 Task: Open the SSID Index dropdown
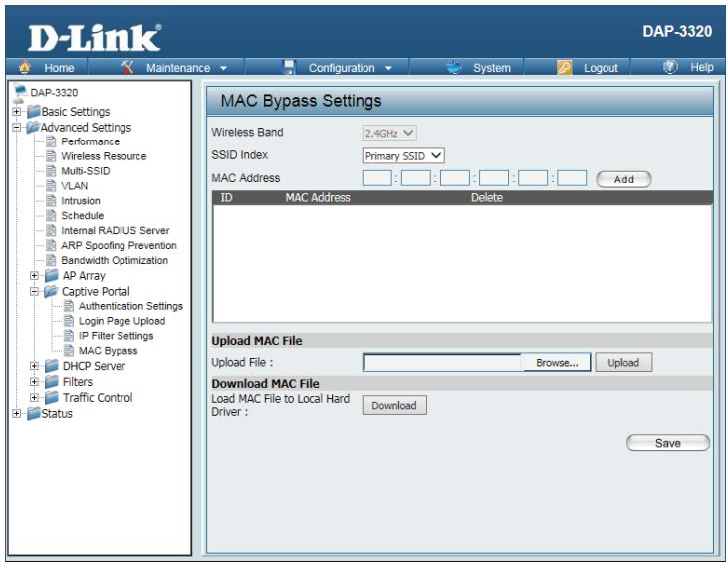pos(403,156)
